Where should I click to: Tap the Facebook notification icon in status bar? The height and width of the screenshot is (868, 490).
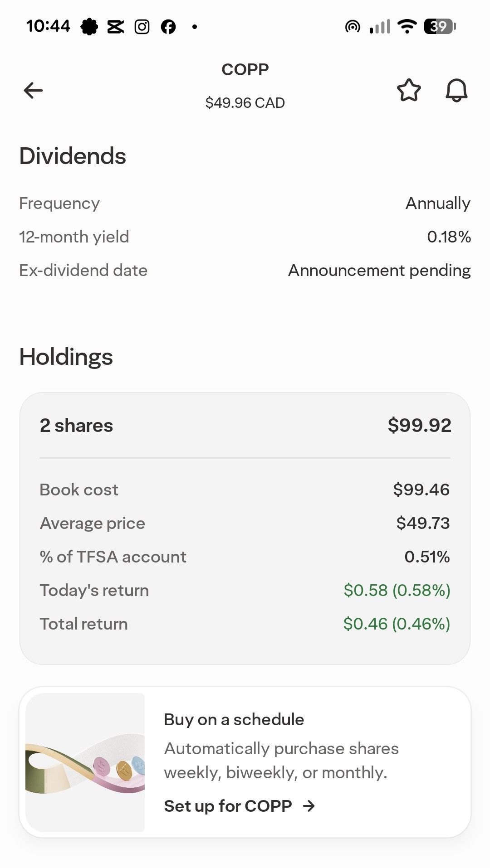(x=168, y=27)
